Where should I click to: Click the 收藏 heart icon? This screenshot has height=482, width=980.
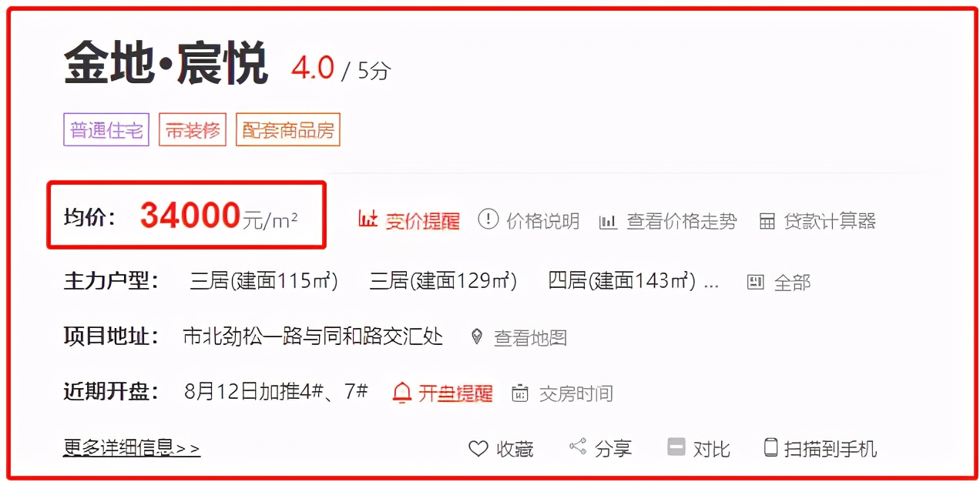click(478, 448)
